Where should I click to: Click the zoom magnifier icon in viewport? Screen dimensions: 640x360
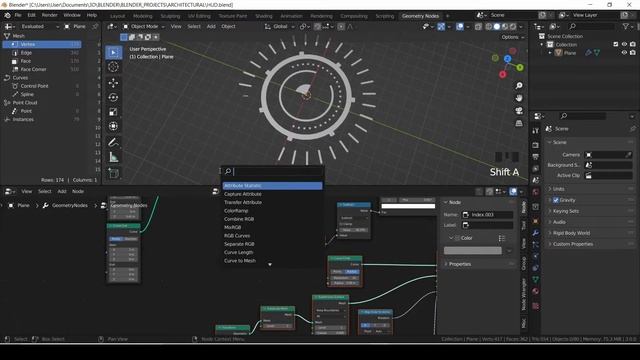point(519,86)
